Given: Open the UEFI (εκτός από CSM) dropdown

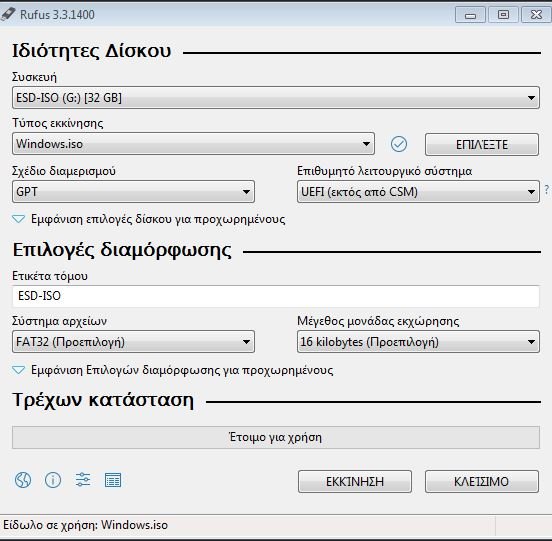Looking at the screenshot, I should (x=418, y=192).
